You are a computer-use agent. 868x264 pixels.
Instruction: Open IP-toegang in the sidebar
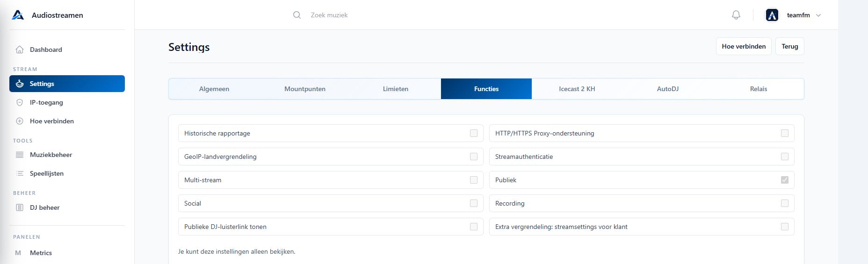[x=67, y=102]
